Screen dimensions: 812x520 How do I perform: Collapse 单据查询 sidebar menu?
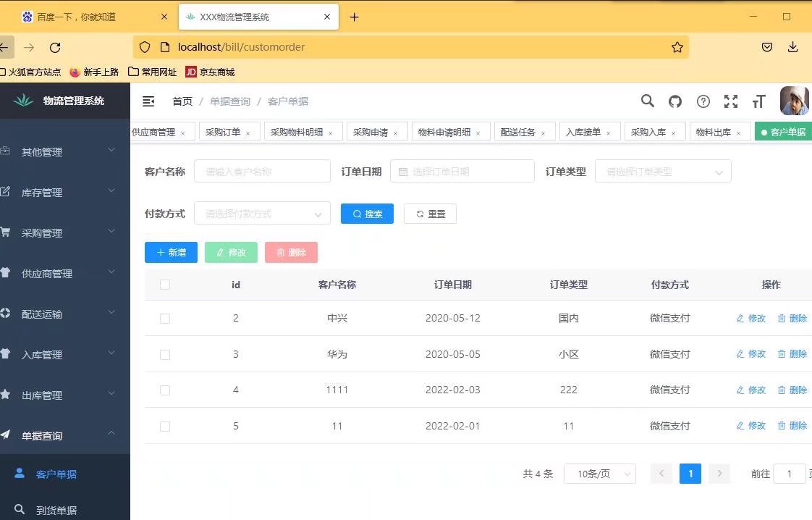coord(64,435)
